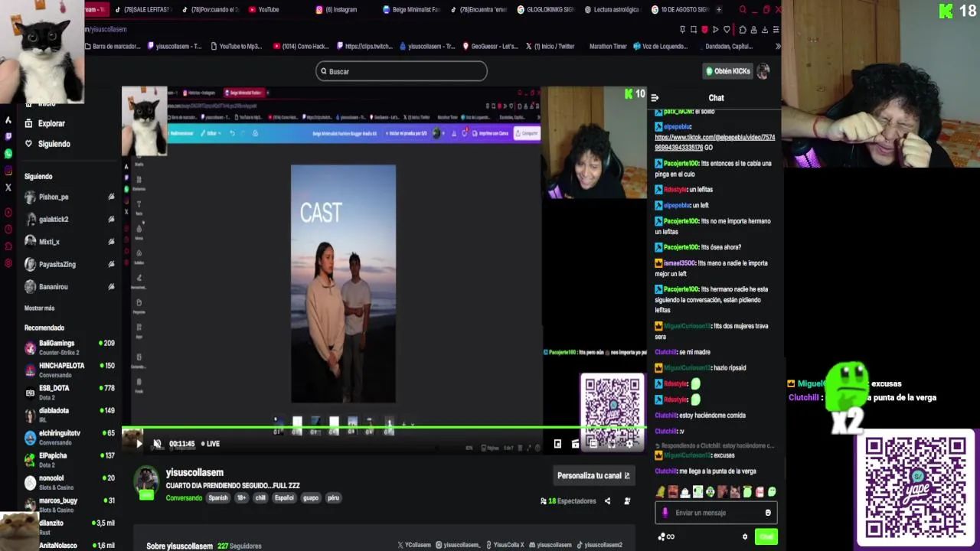The width and height of the screenshot is (980, 551).
Task: Select the guapo tag
Action: (x=311, y=498)
